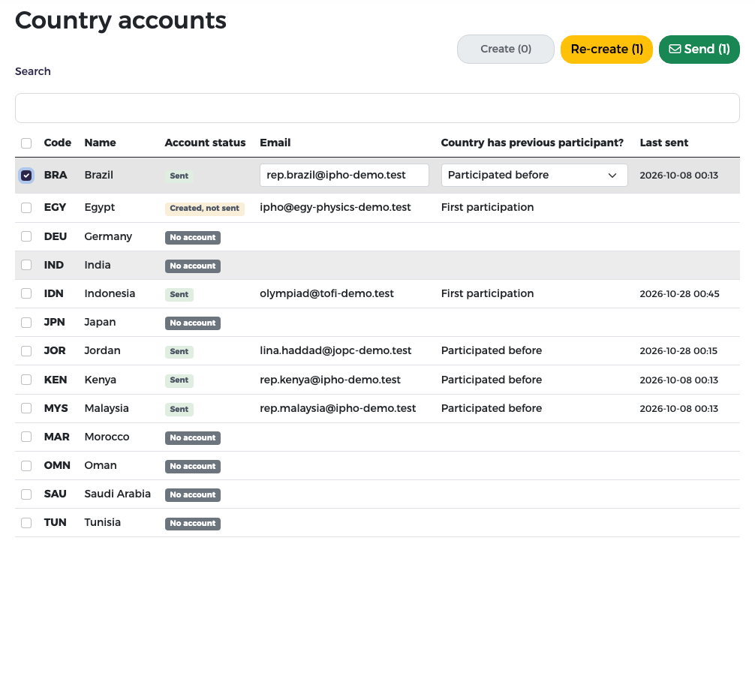Click email olympiad@tofi-demo.test
Image resolution: width=755 pixels, height=700 pixels.
(326, 293)
